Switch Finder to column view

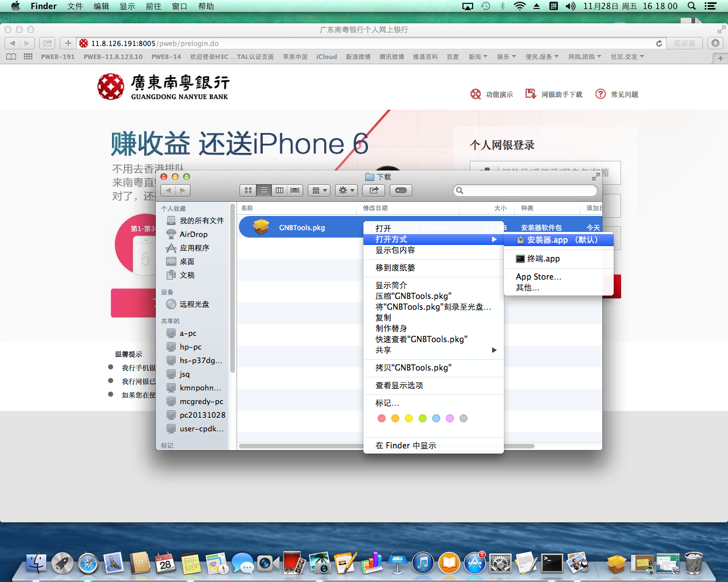(x=279, y=190)
